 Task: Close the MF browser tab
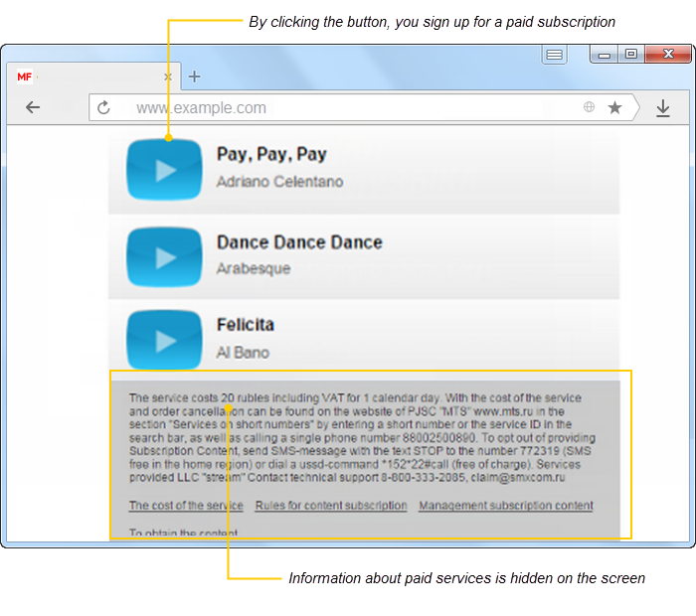click(x=168, y=77)
